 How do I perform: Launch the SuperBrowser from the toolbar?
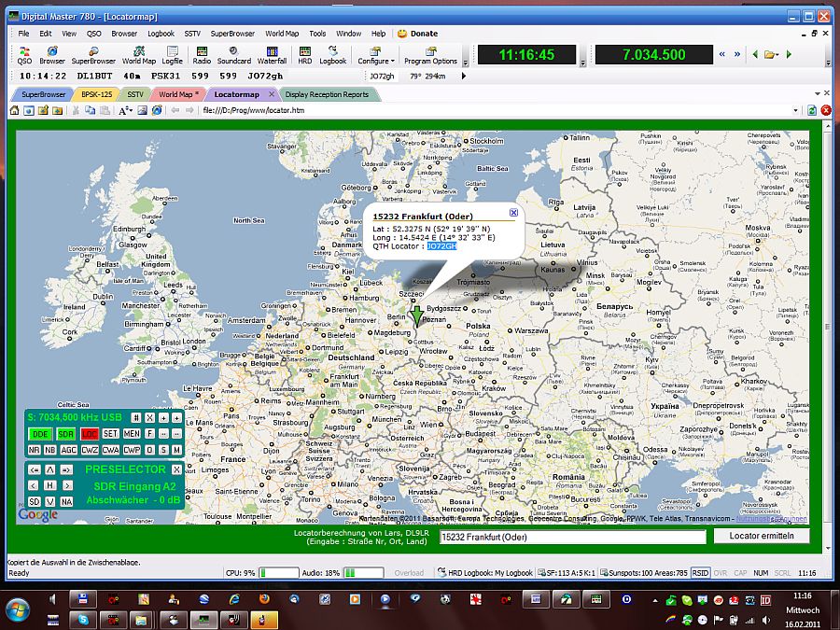pos(93,55)
